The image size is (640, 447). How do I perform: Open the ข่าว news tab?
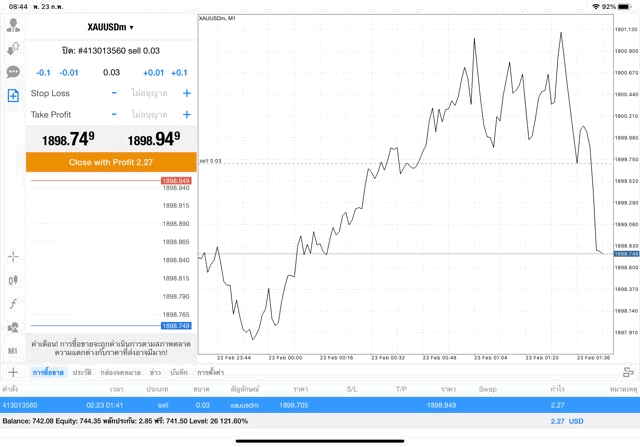tap(155, 372)
